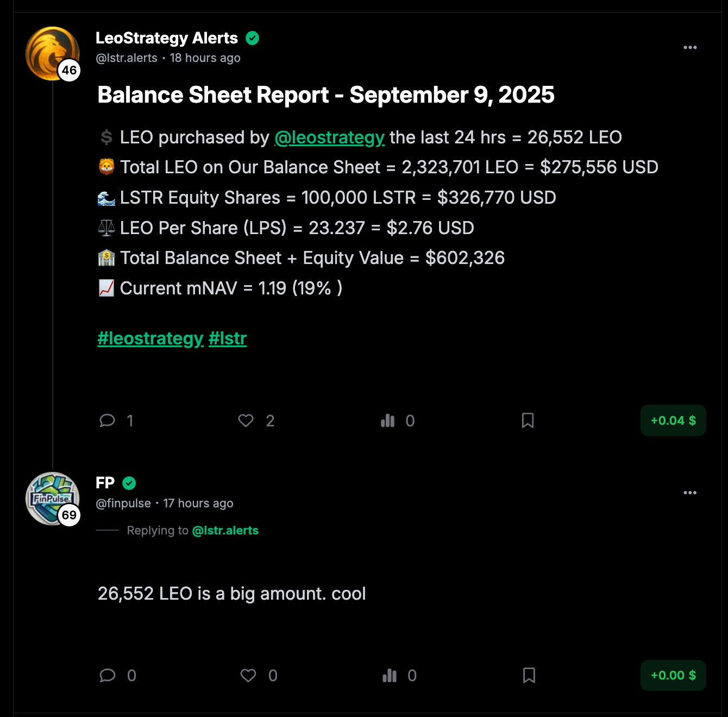Open three-dot menu on LeoStrategy Alerts post
Image resolution: width=728 pixels, height=717 pixels.
point(690,48)
